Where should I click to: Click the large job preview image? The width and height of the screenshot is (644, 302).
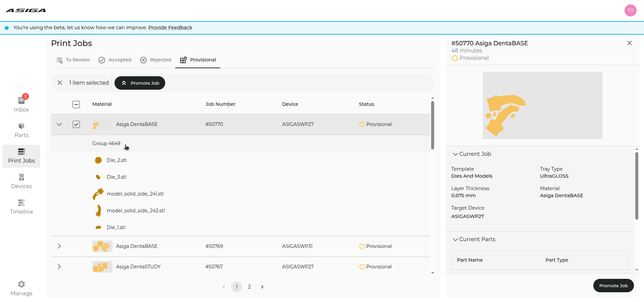543,105
